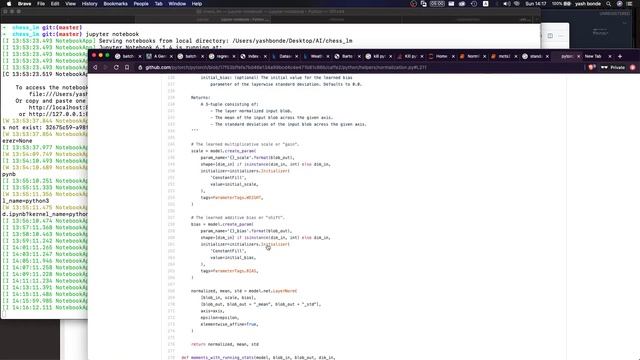Open the Tab menu
640x360 pixels.
click(x=158, y=4)
